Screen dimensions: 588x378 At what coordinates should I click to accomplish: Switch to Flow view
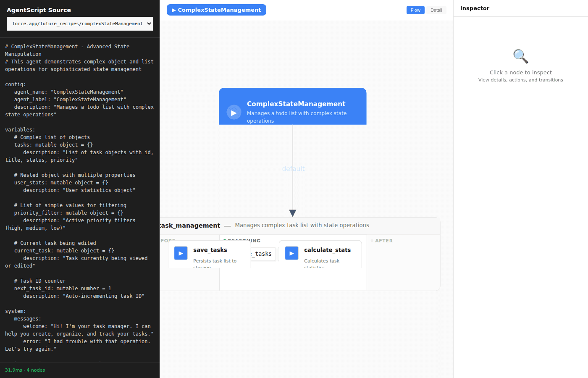point(415,10)
